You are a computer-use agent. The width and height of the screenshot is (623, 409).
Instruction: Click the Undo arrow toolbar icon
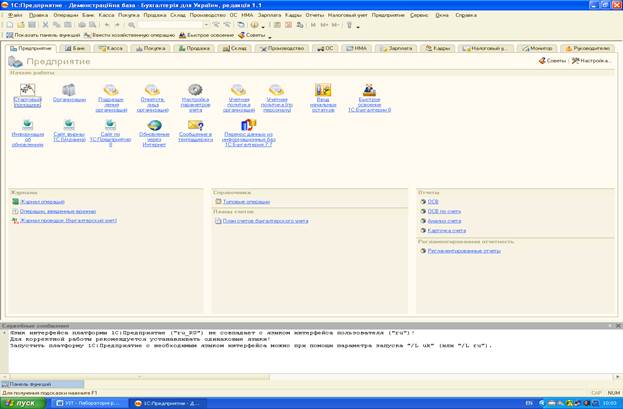pyautogui.click(x=107, y=25)
